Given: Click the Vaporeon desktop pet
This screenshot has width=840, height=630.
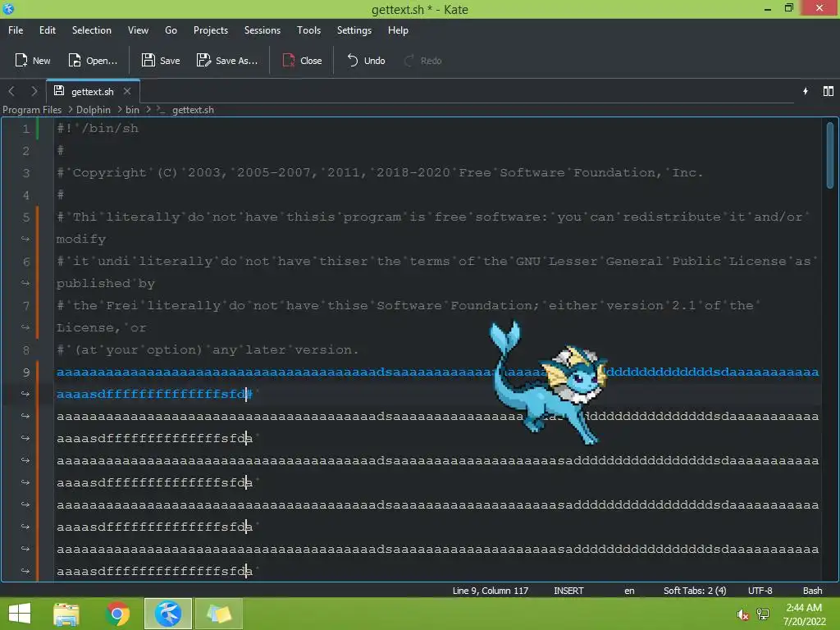Looking at the screenshot, I should click(x=547, y=383).
